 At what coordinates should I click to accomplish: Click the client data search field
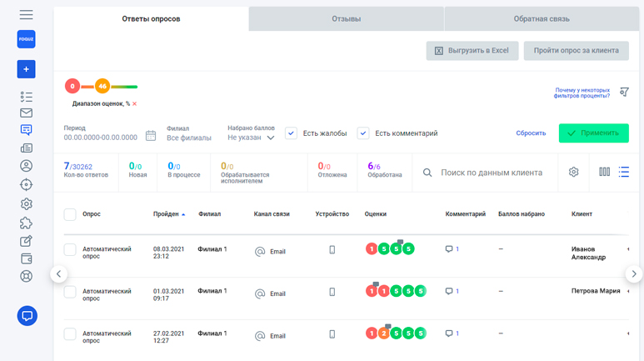(x=491, y=173)
